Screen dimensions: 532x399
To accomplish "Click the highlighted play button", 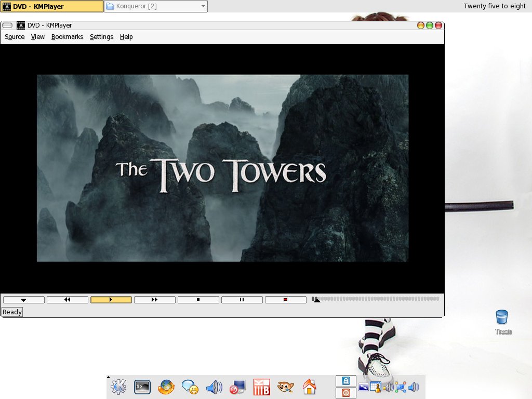I will pyautogui.click(x=111, y=300).
